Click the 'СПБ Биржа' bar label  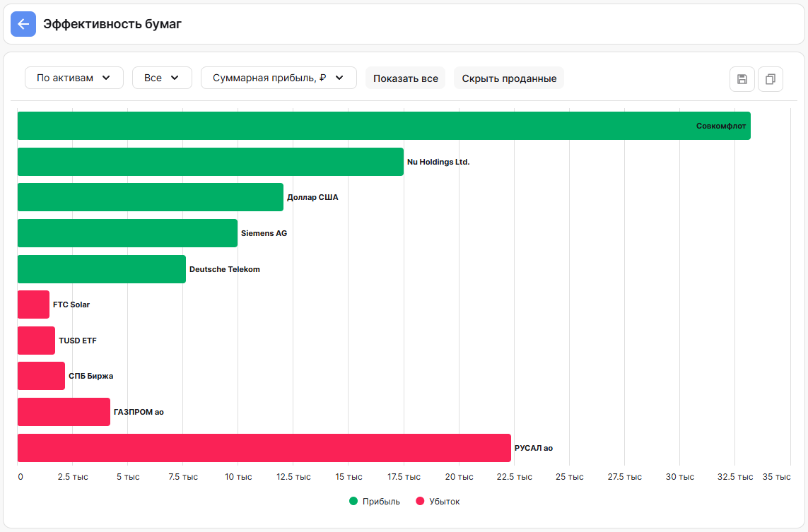pos(91,376)
